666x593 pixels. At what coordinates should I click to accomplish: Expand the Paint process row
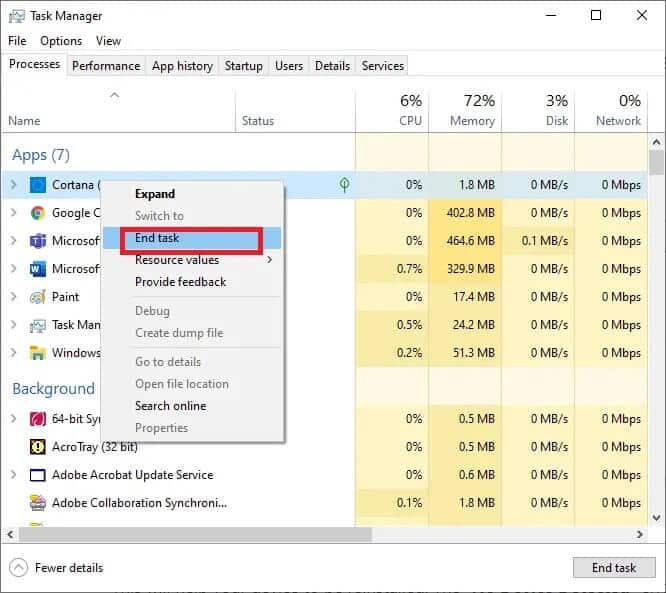pos(14,297)
